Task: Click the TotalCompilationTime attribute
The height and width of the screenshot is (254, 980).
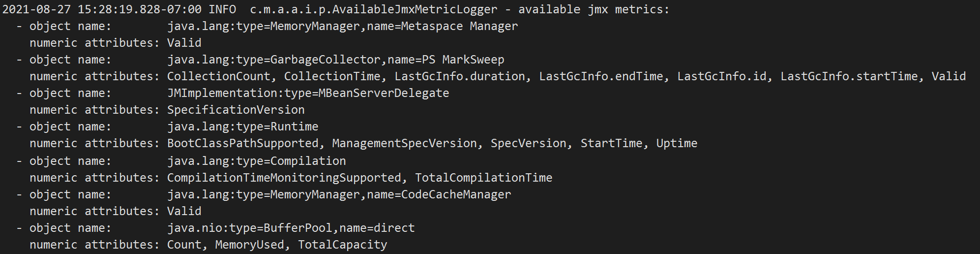Action: (484, 178)
